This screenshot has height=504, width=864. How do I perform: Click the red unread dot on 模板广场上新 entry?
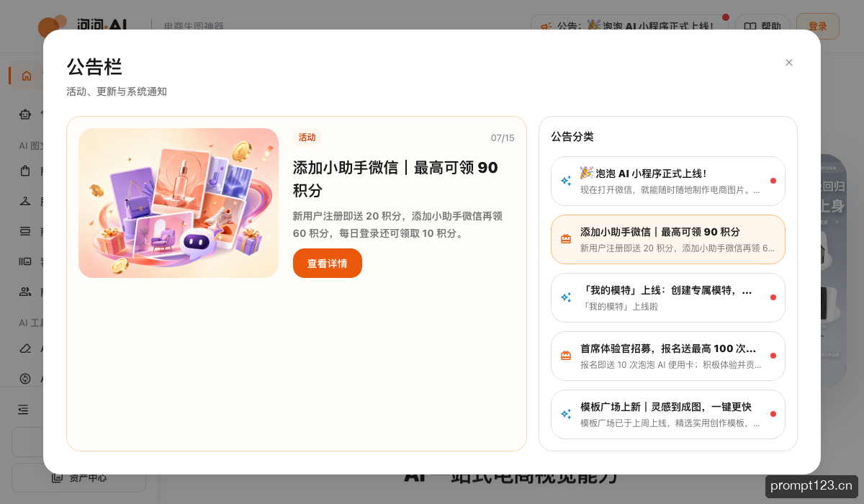click(x=773, y=414)
